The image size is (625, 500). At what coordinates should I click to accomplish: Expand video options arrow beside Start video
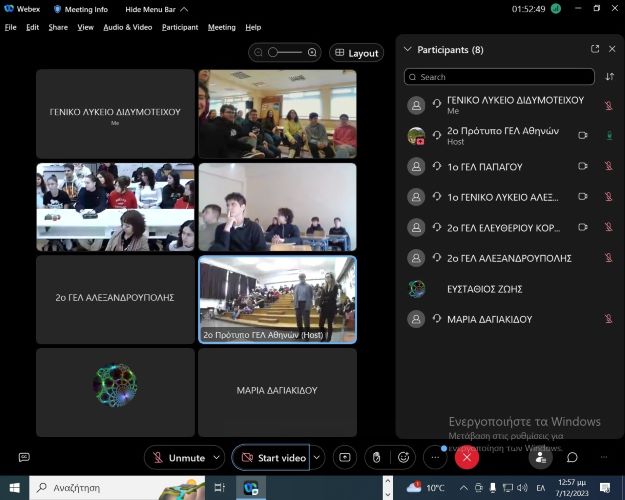coord(318,457)
